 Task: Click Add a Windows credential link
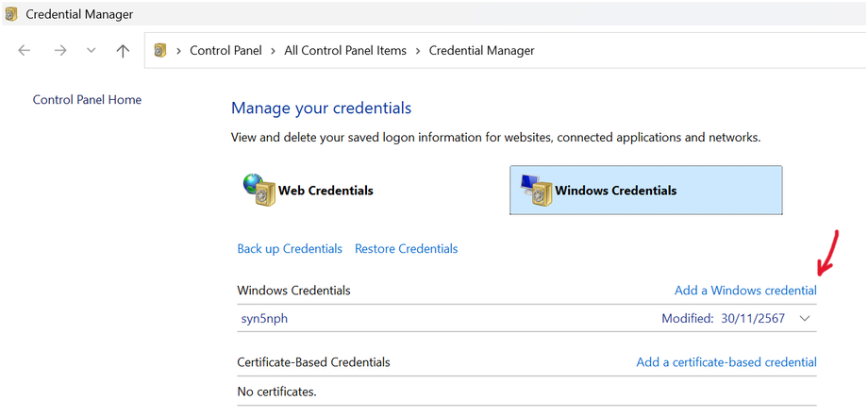[x=745, y=291]
